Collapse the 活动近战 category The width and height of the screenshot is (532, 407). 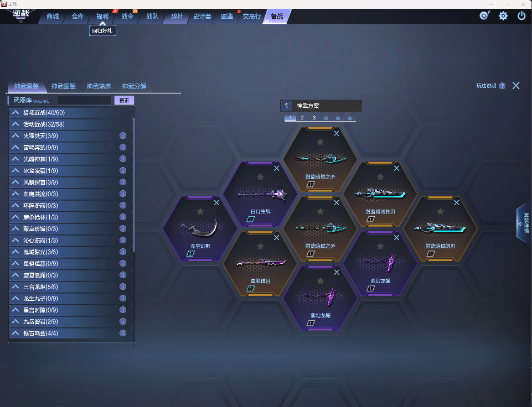[x=16, y=124]
